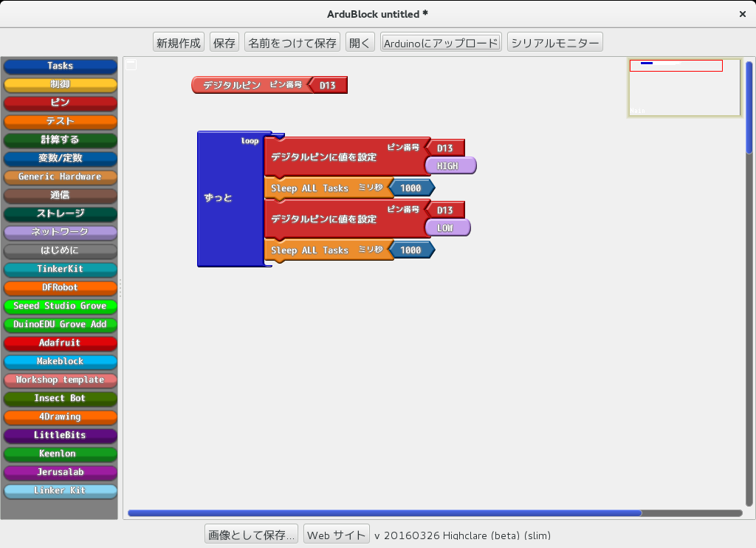Screen dimensions: 756x548
Task: Select the HIGH value block
Action: pos(450,165)
